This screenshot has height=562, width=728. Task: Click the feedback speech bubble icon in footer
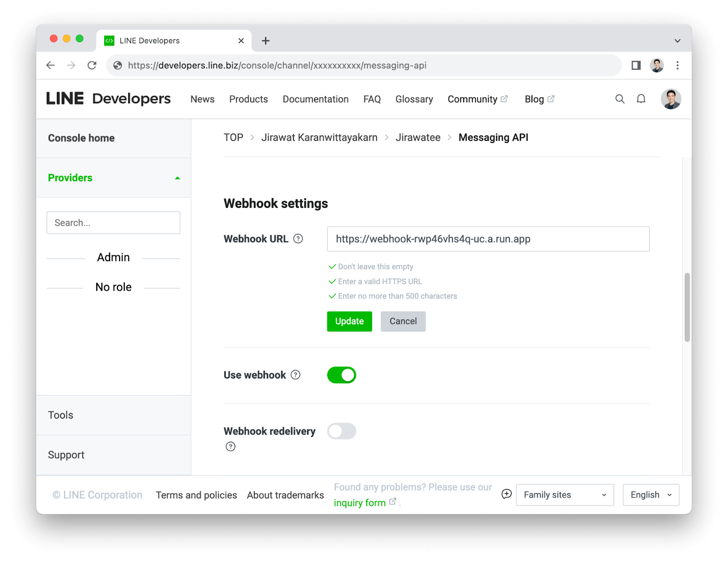pos(506,494)
